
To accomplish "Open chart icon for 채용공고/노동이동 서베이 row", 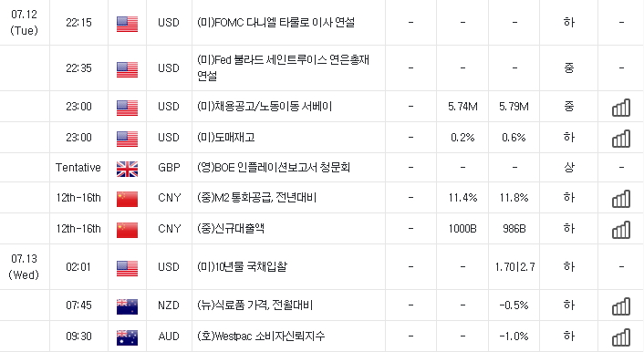I will (621, 108).
